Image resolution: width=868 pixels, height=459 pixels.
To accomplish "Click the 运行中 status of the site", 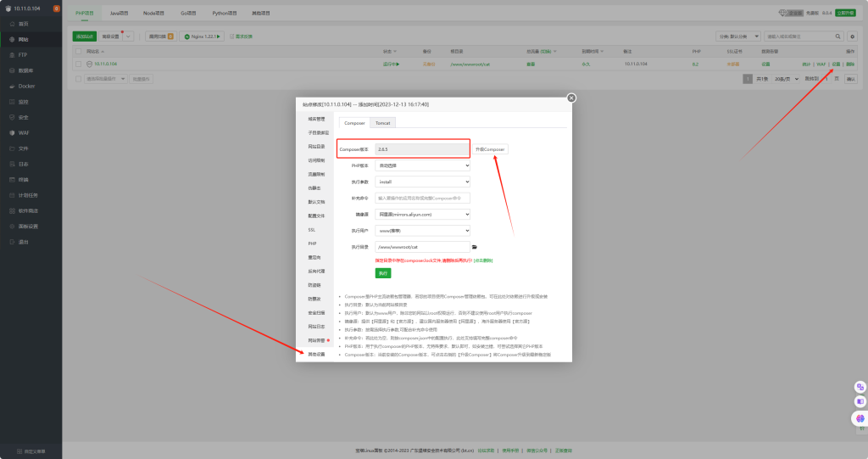I will click(x=391, y=64).
